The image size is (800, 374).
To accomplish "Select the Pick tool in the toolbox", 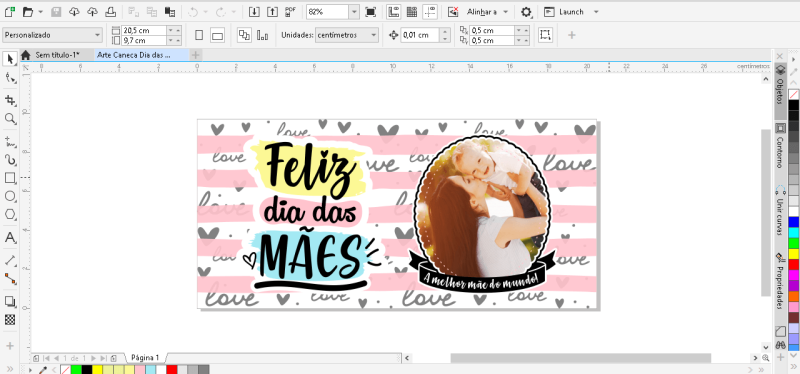I will click(10, 59).
